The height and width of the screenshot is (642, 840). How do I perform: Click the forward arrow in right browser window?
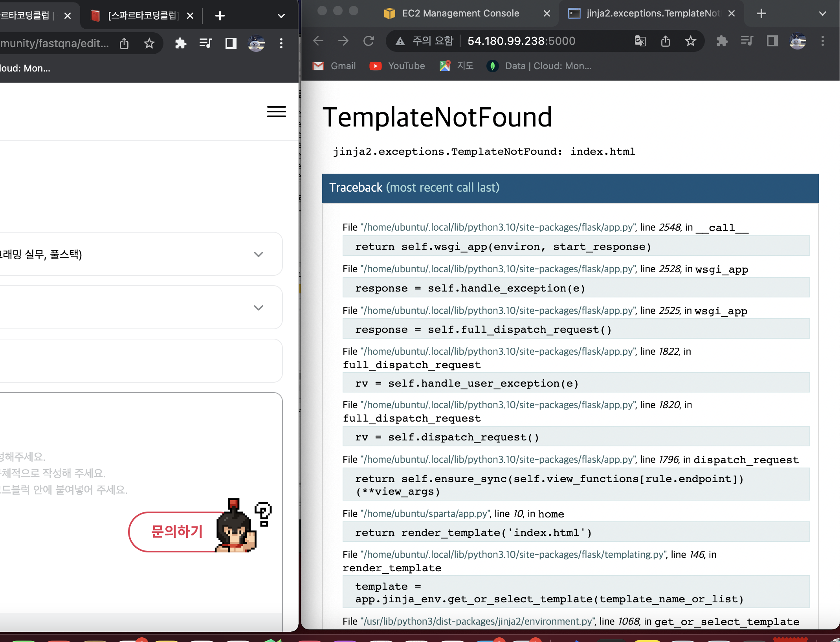tap(343, 41)
